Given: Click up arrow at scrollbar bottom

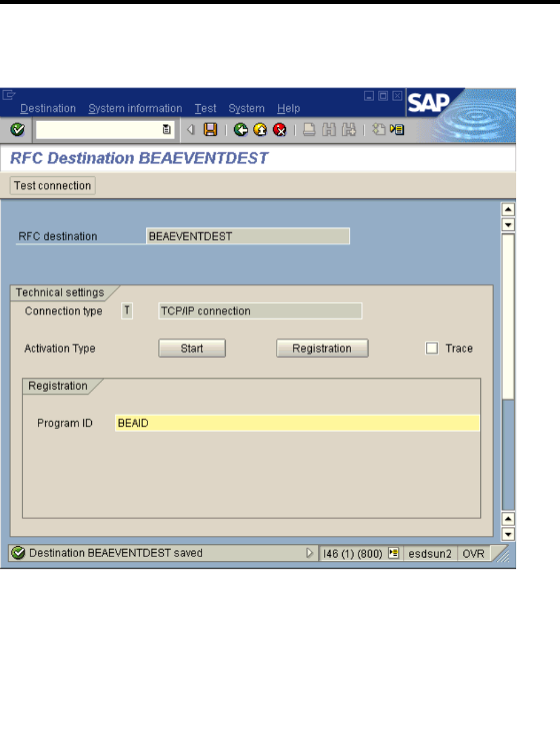Looking at the screenshot, I should click(x=508, y=519).
